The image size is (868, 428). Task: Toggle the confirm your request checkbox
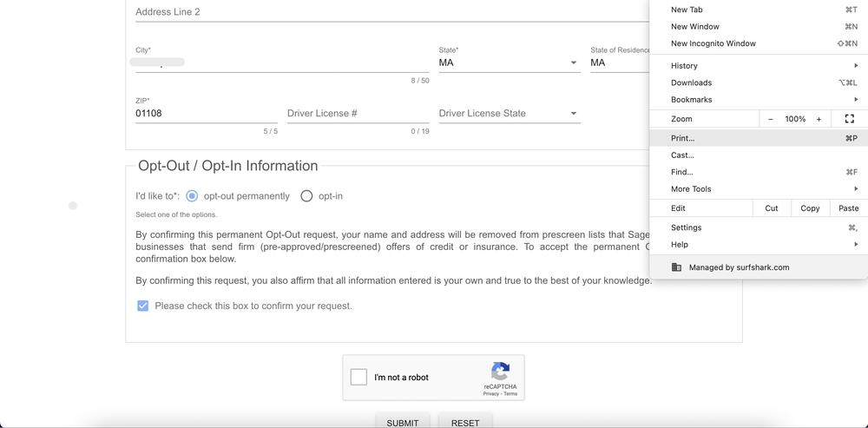click(143, 306)
